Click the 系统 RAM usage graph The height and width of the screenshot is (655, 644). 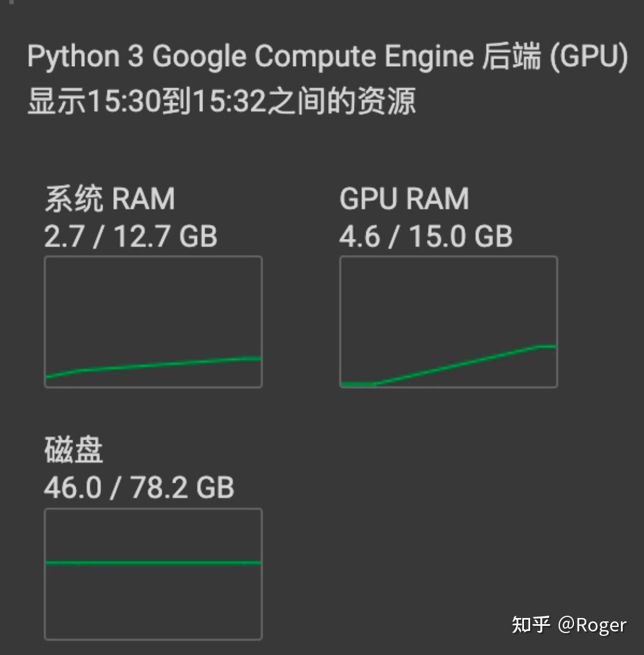[x=153, y=322]
